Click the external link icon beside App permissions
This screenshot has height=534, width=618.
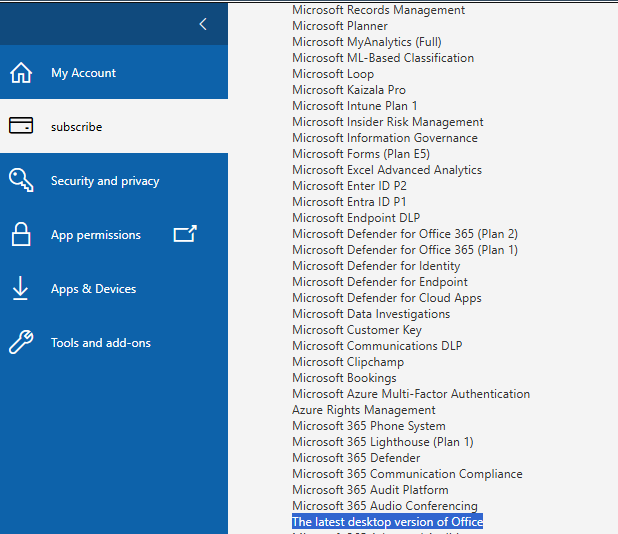[x=185, y=234]
